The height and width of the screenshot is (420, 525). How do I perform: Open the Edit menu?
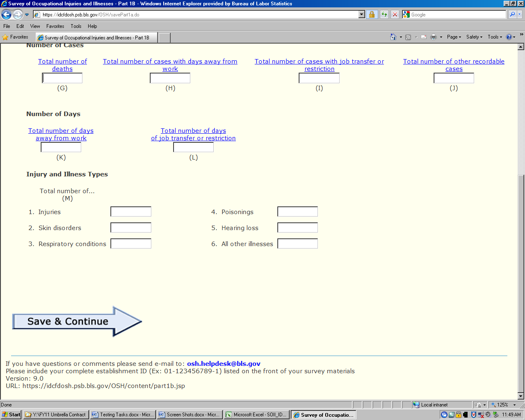pyautogui.click(x=20, y=26)
